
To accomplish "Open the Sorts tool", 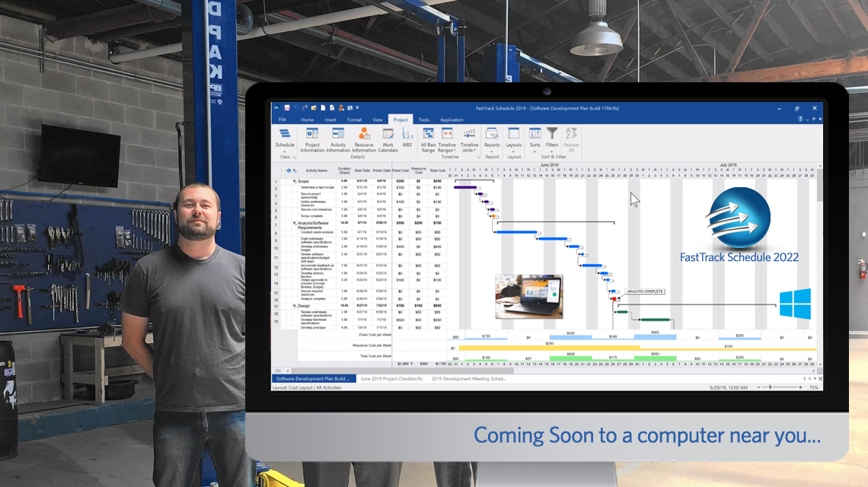I will pos(535,134).
